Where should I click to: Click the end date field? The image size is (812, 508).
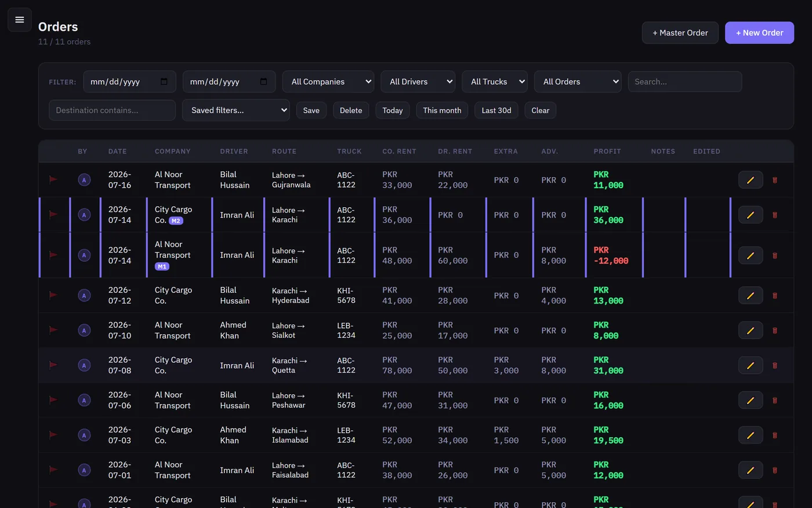click(x=229, y=82)
